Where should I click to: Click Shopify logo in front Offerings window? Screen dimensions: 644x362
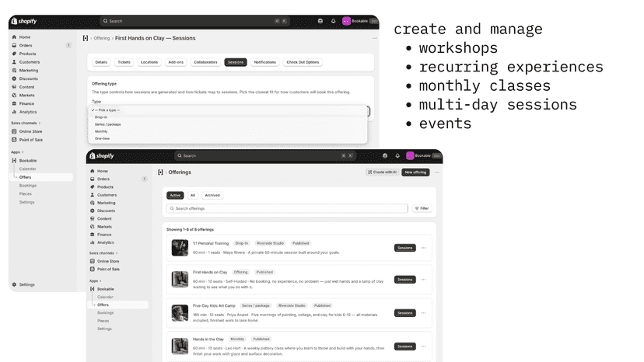[x=101, y=156]
